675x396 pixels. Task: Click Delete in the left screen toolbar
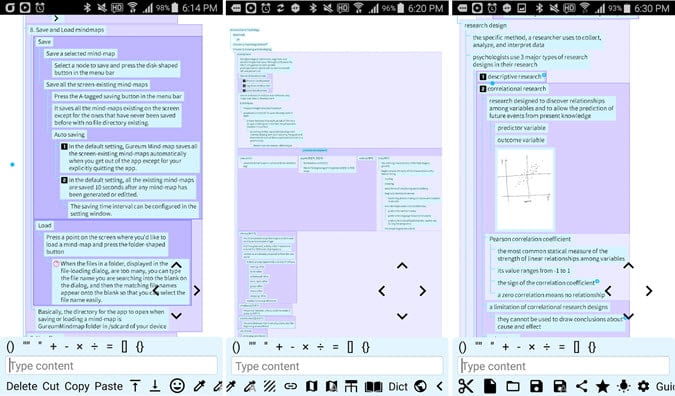(22, 386)
